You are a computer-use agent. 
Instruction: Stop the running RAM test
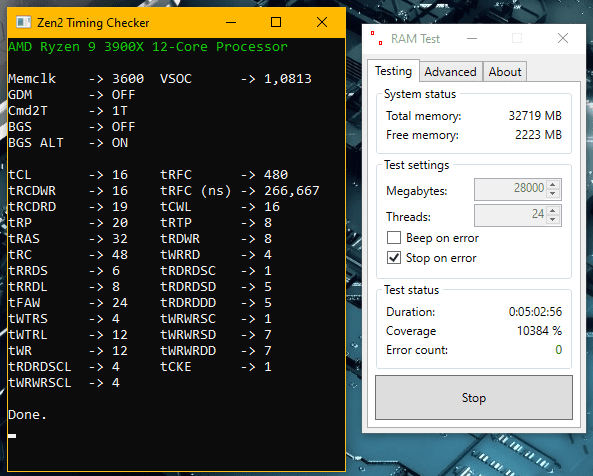pos(474,397)
